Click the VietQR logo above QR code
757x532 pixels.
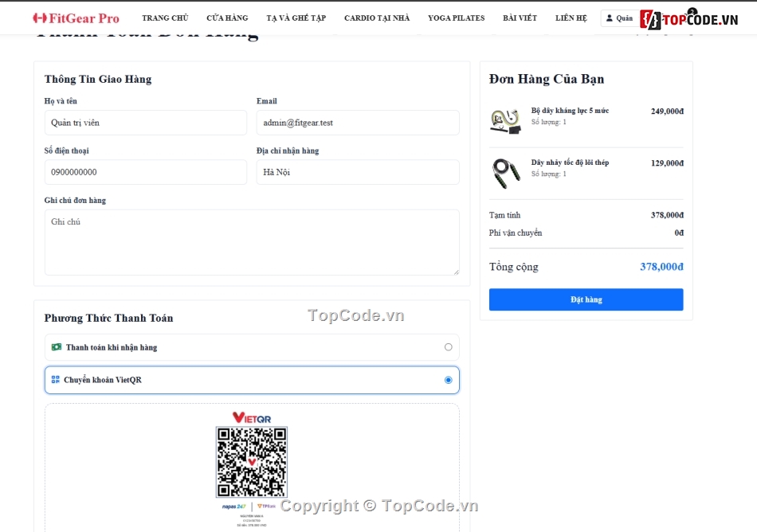(x=252, y=417)
